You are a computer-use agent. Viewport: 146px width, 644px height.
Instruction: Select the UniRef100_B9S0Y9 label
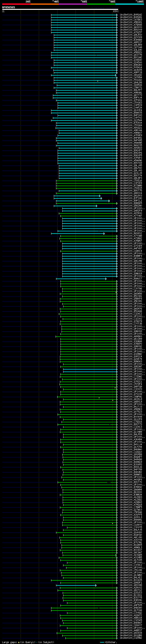(x=131, y=30)
